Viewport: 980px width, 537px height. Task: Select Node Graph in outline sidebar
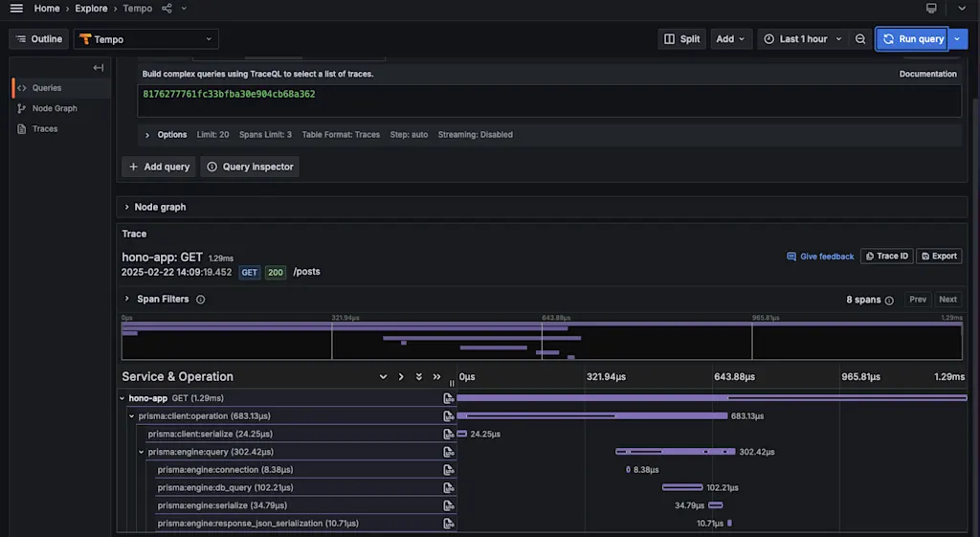[55, 108]
